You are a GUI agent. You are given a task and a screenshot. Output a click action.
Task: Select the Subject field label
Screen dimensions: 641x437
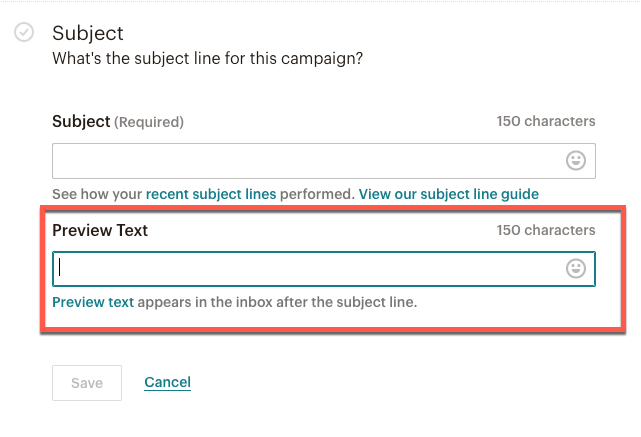pyautogui.click(x=81, y=122)
